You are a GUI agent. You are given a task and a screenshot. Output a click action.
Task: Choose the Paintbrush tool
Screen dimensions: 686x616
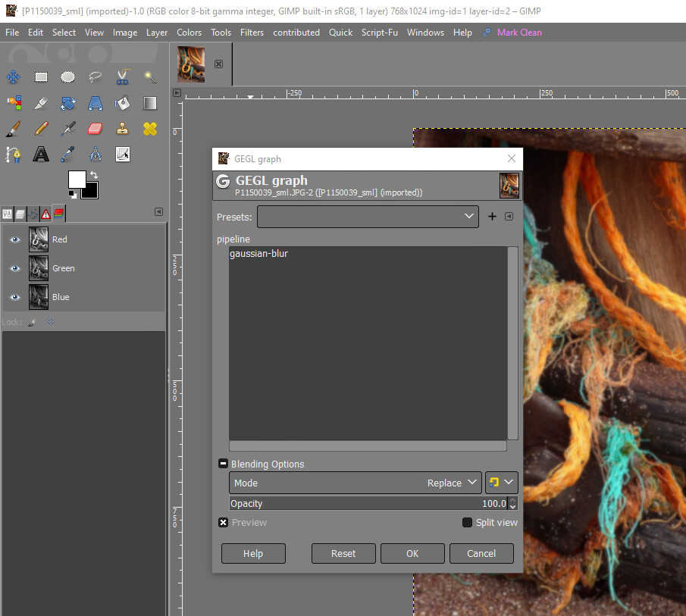(x=14, y=128)
